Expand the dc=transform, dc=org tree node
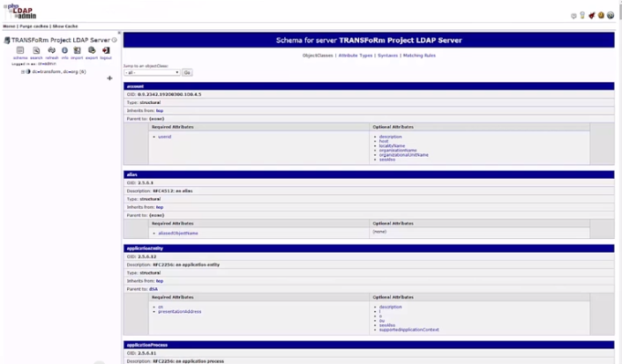 tap(23, 71)
